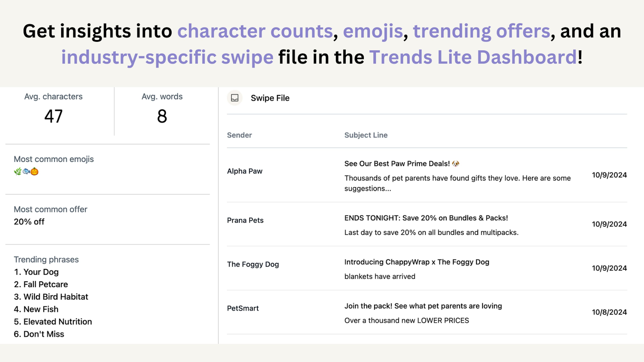This screenshot has width=644, height=362.
Task: Click the Alpha Paw sender name
Action: click(245, 171)
